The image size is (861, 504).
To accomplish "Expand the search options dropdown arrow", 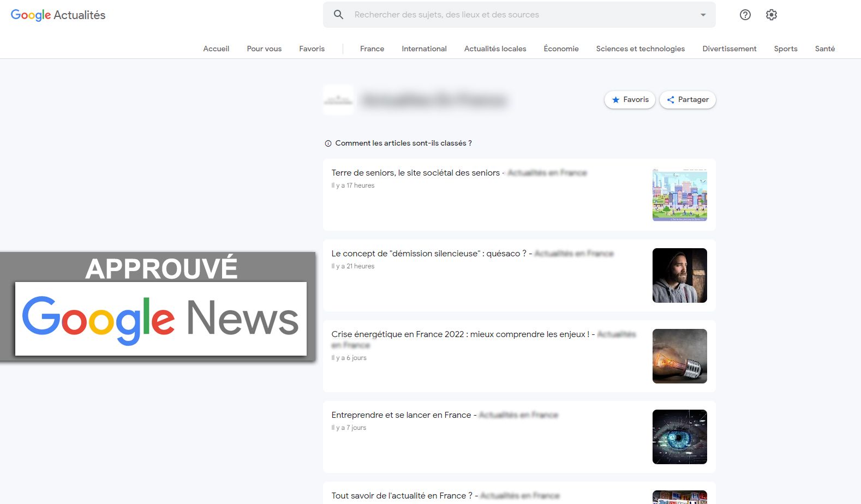I will [x=703, y=15].
